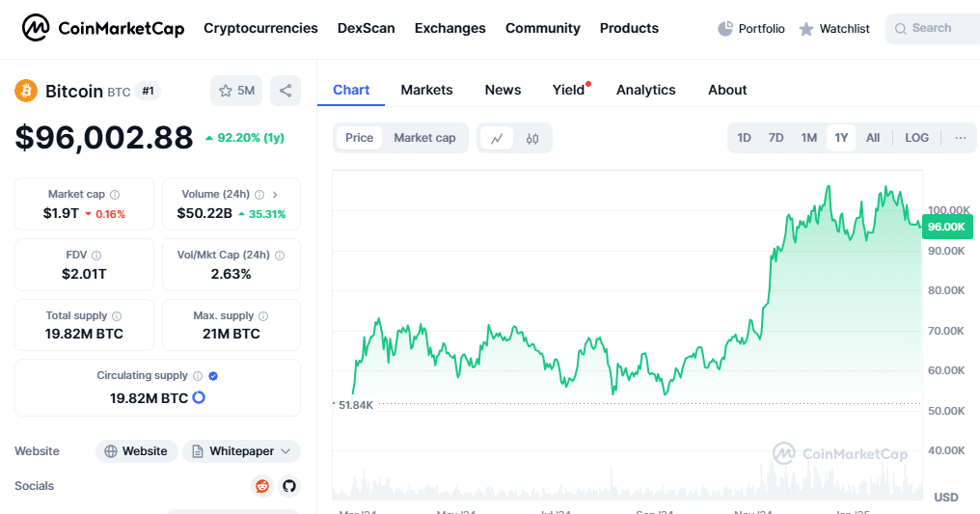Add Bitcoin to watchlist via star 5M button

pos(236,92)
